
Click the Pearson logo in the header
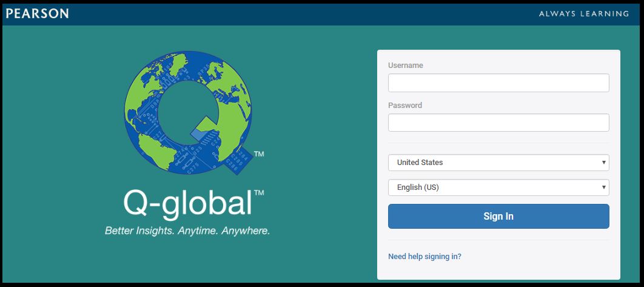click(38, 13)
